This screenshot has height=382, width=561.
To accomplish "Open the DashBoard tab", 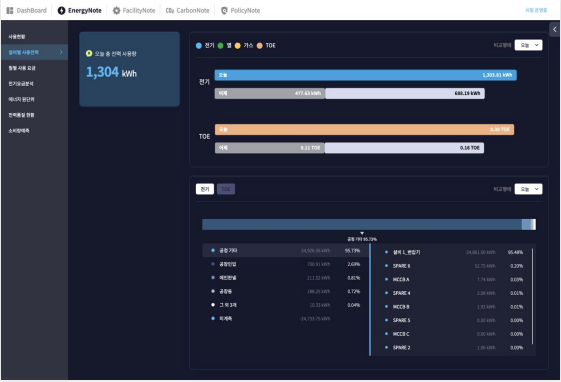I will (x=27, y=10).
